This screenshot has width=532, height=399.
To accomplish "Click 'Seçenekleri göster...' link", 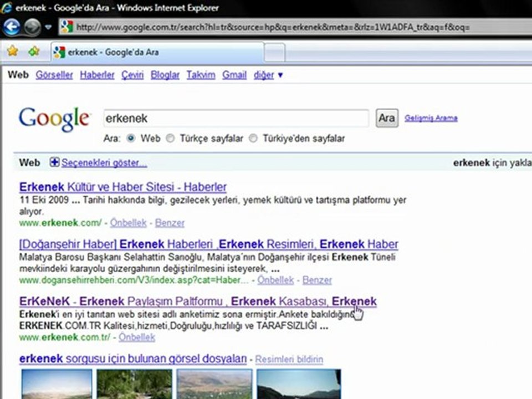I will pyautogui.click(x=104, y=163).
